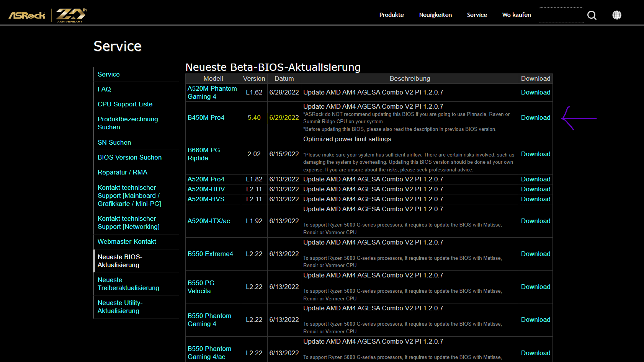Open the Service menu in the header
The image size is (644, 362).
point(477,15)
